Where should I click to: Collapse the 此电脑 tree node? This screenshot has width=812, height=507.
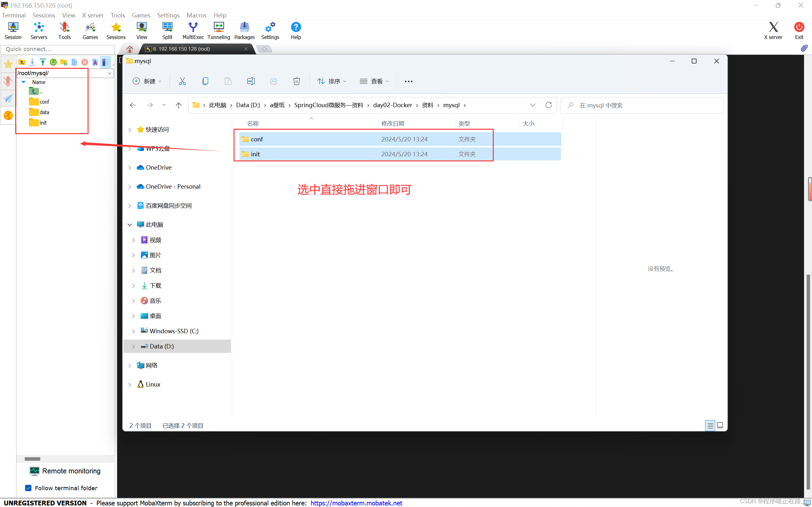pos(129,225)
